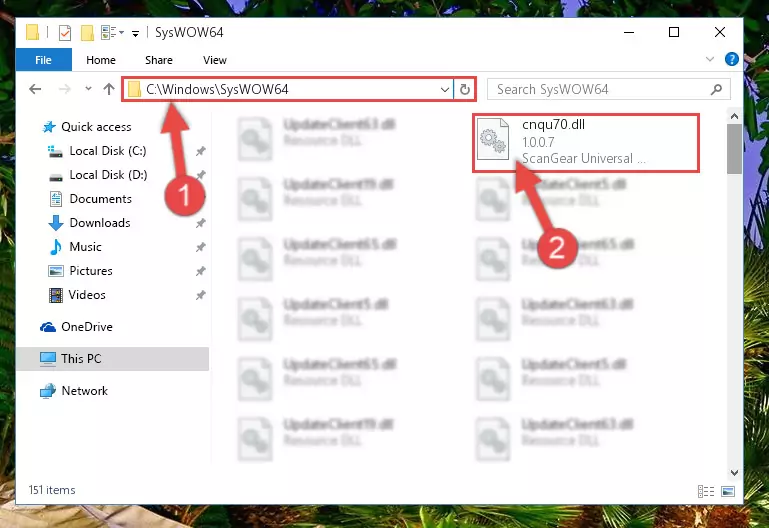Viewport: 769px width, 528px height.
Task: Unpin Local Disk (C:) using its pin icon
Action: coord(201,151)
